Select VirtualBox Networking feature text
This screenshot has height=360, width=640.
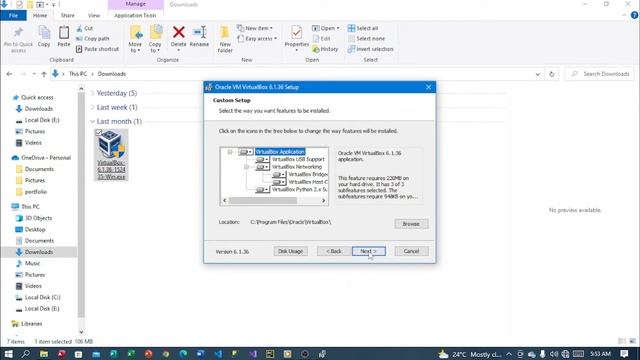[x=297, y=167]
